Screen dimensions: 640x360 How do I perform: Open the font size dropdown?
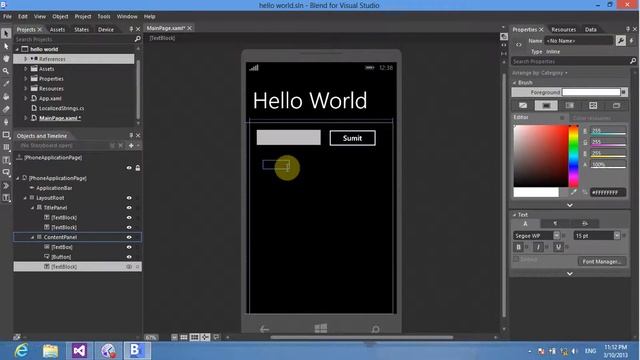[x=617, y=236]
